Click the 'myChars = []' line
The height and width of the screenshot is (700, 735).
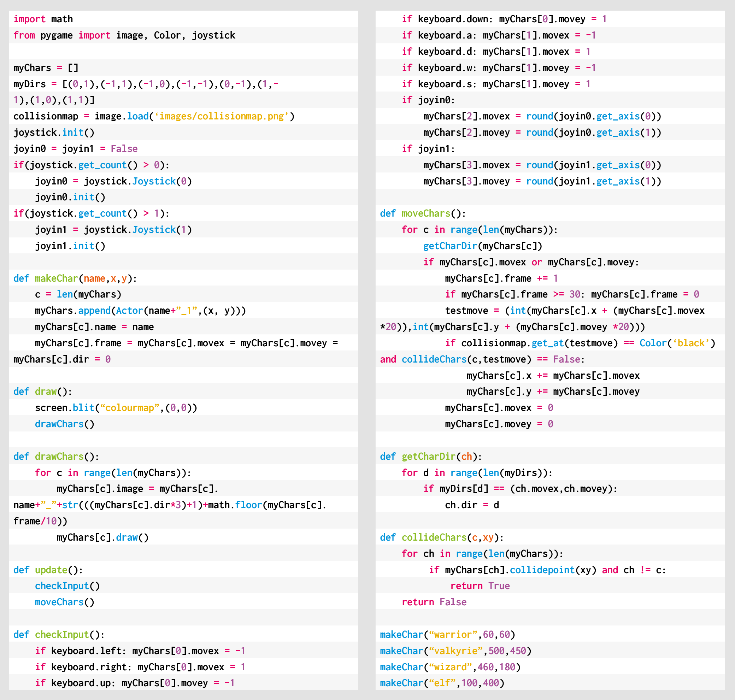[46, 68]
